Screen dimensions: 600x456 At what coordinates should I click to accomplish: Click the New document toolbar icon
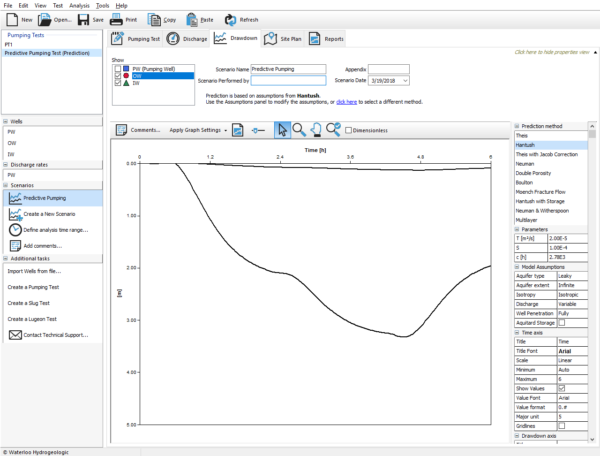click(x=11, y=19)
